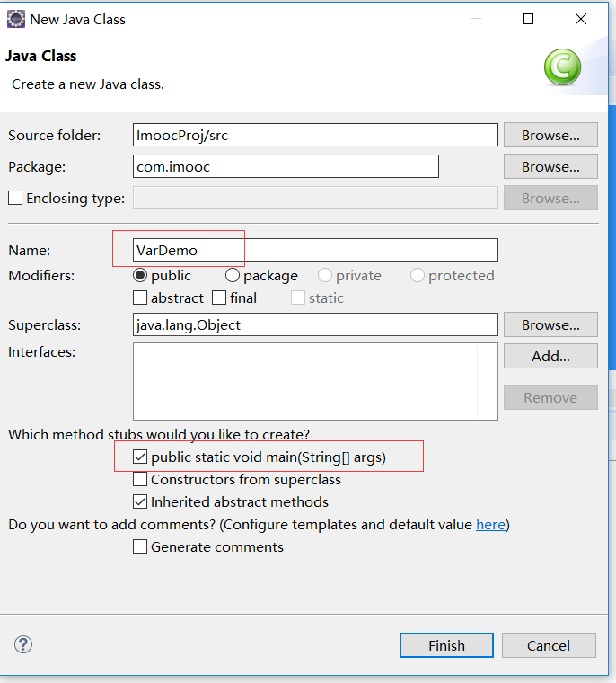Click the disabled static checkbox
Image resolution: width=616 pixels, height=683 pixels.
[298, 298]
